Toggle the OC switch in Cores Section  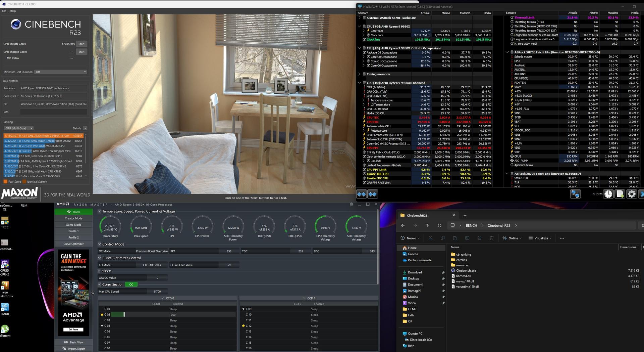pyautogui.click(x=131, y=284)
